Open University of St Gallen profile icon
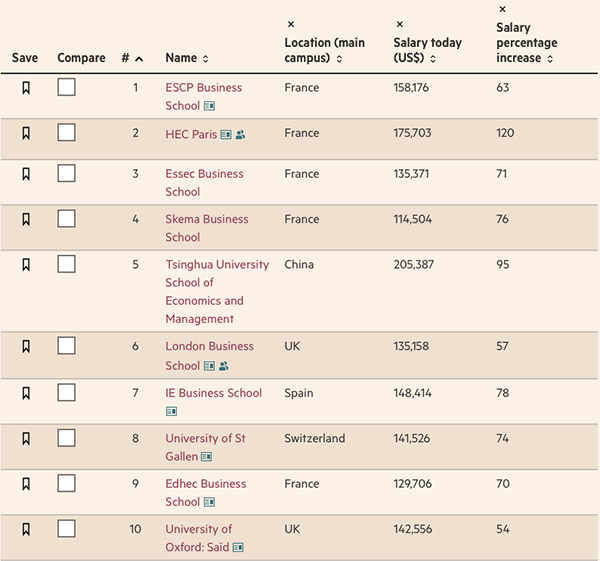 click(x=207, y=457)
